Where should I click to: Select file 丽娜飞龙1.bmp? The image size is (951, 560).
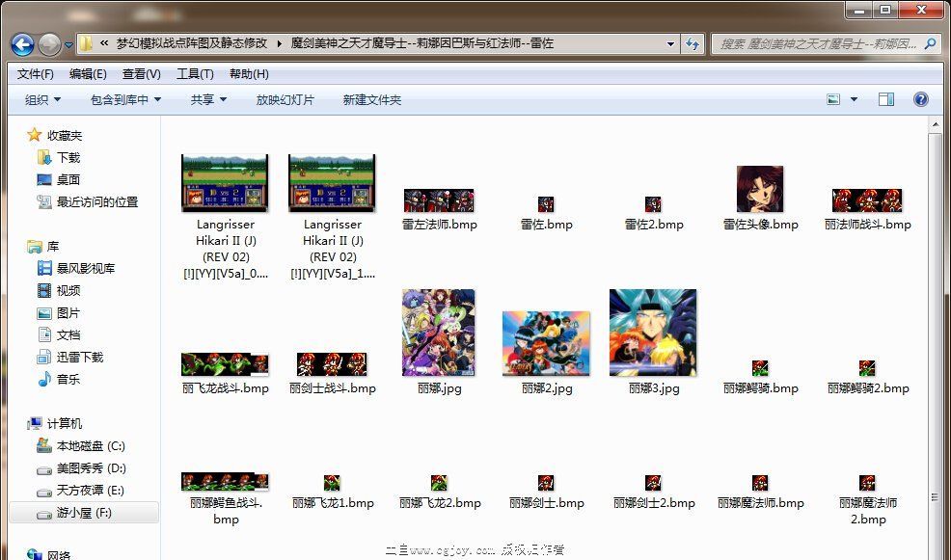coord(333,493)
